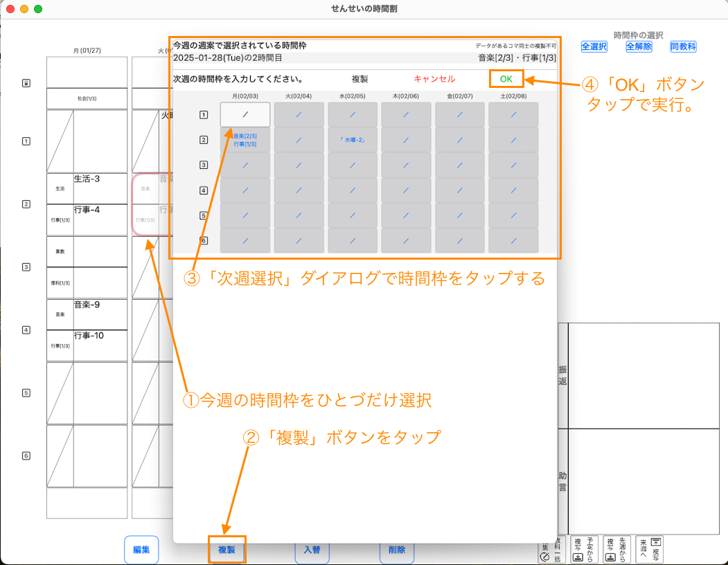The width and height of the screenshot is (728, 565).
Task: Select the 「水曜-2」 slot on Wednesday 02/05
Action: pos(353,140)
